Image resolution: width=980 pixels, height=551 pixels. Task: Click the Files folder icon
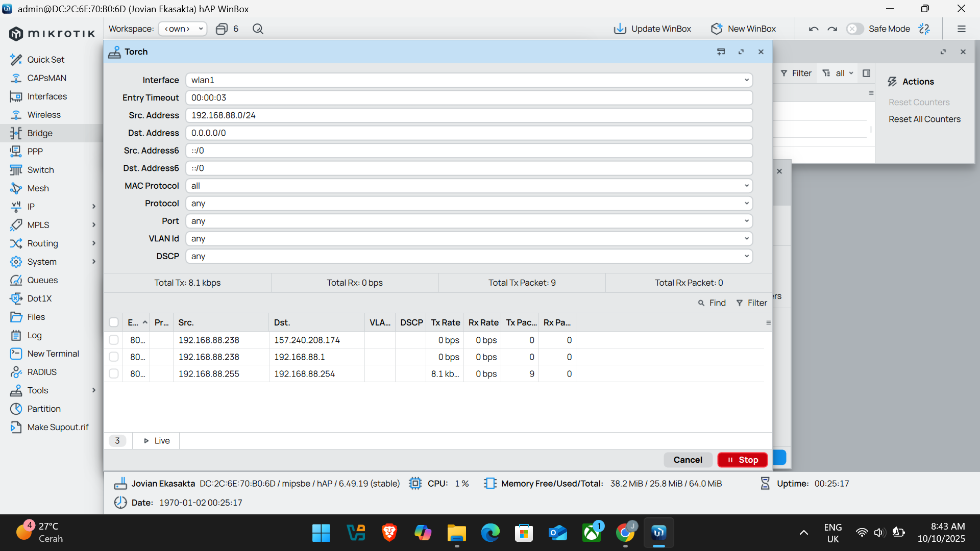pos(16,317)
